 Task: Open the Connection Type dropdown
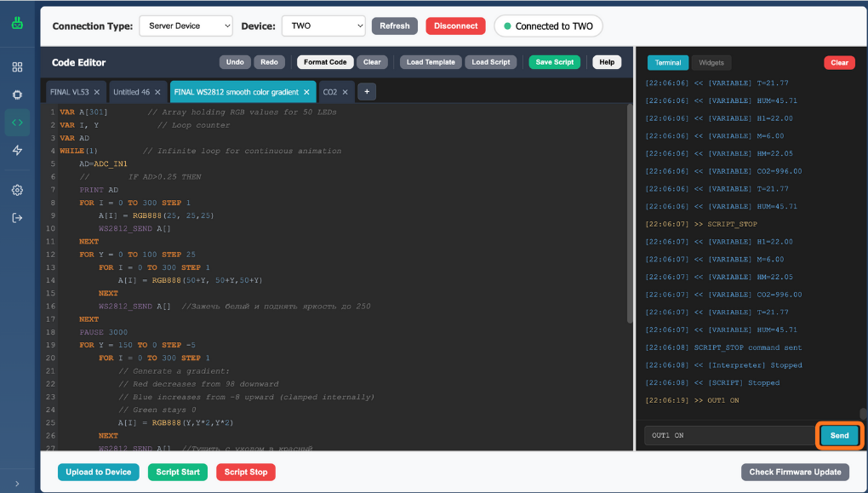186,26
